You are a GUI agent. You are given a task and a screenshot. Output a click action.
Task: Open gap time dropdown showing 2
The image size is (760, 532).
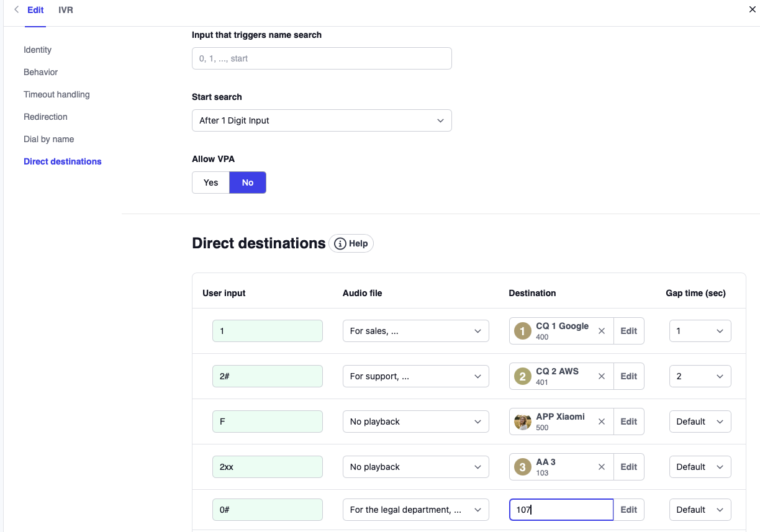pyautogui.click(x=700, y=376)
